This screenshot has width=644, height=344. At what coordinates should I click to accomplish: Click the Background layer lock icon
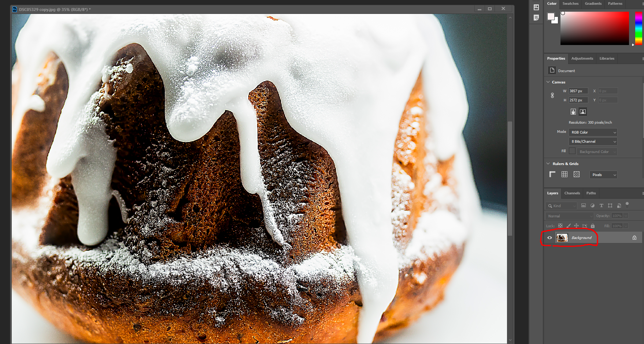[634, 238]
